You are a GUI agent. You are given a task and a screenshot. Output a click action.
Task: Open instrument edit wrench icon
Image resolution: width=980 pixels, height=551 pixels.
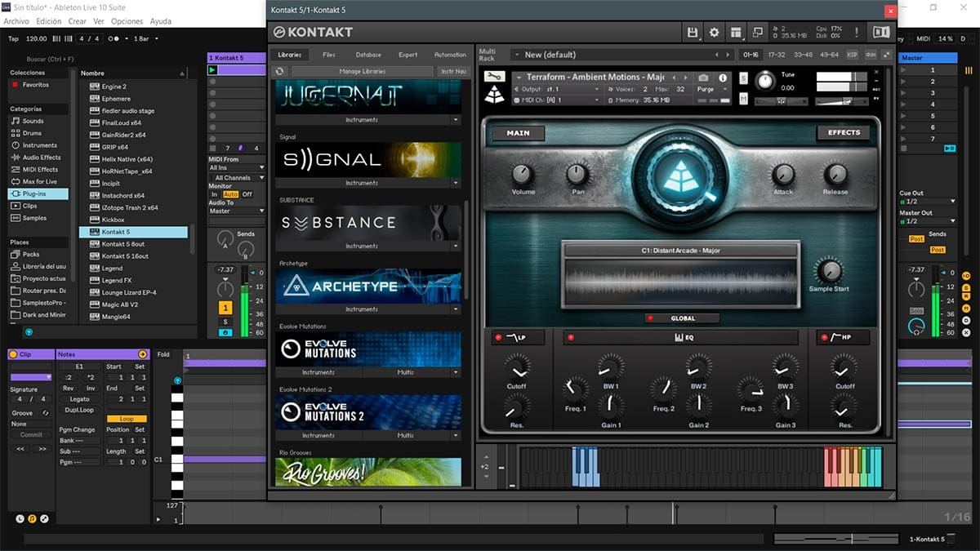(494, 77)
